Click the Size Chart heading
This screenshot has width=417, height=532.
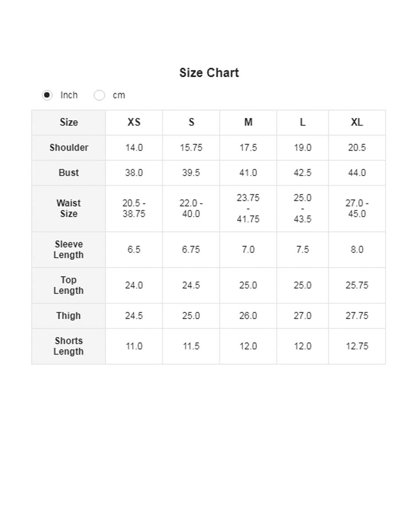coord(209,73)
